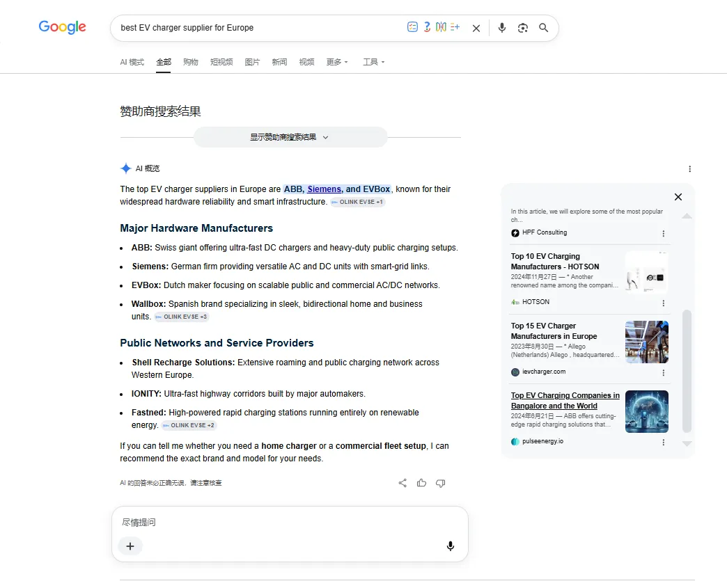Click the 尽情提问 follow-up input field
Screen dimensions: 727x588
click(290, 522)
